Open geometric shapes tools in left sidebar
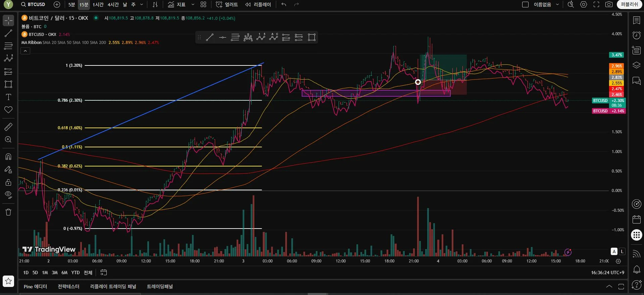The height and width of the screenshot is (295, 644). [8, 84]
